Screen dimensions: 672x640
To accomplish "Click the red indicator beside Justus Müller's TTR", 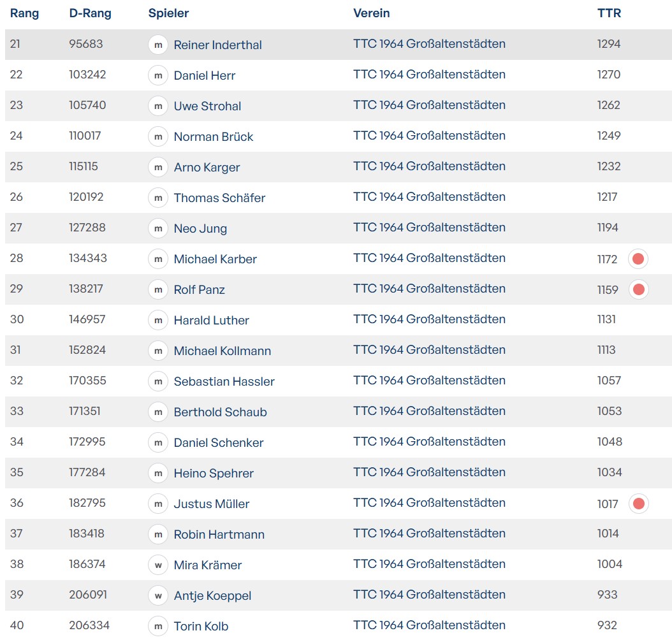I will pos(638,504).
